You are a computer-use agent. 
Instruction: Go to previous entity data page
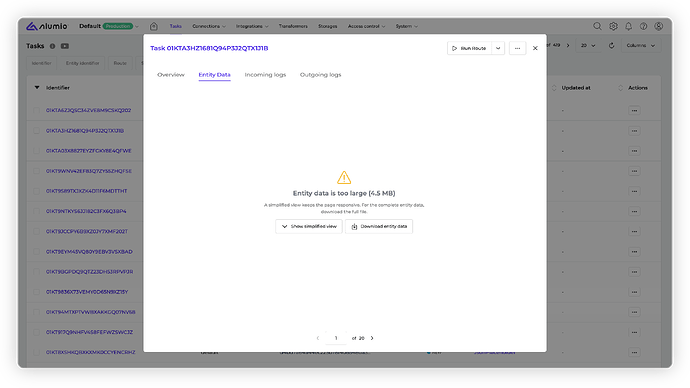(x=318, y=338)
